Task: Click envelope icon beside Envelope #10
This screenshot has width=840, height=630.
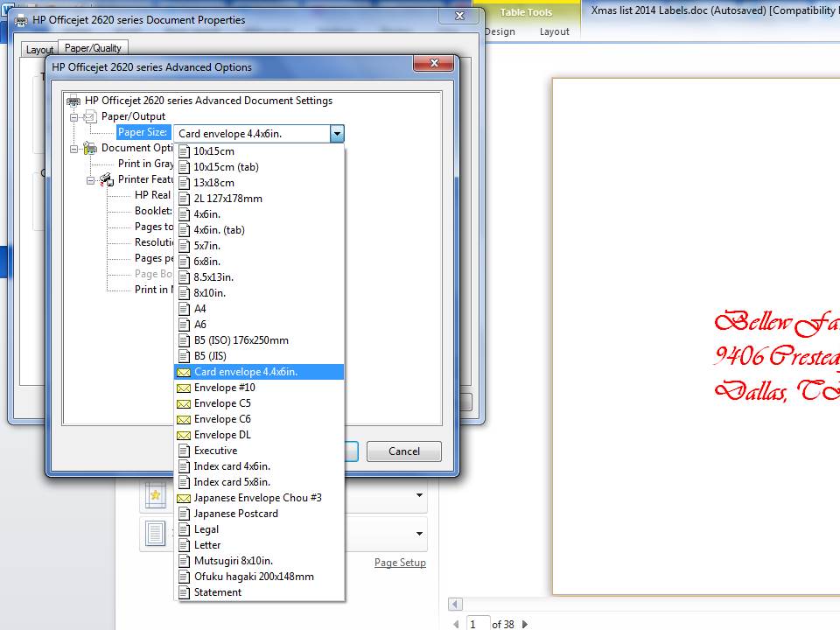Action: (184, 388)
